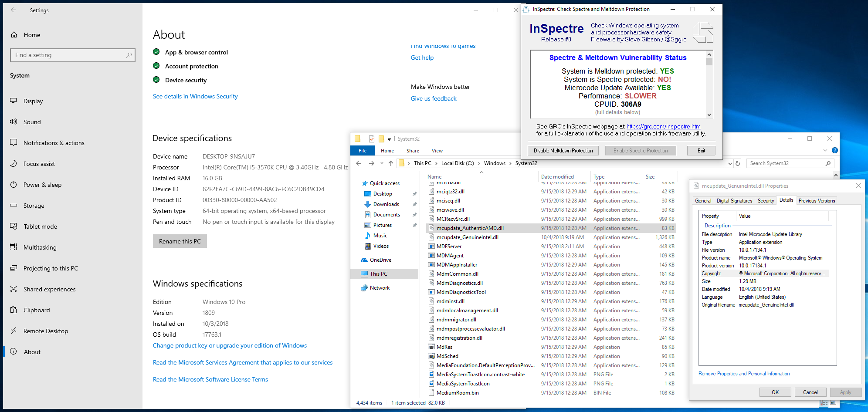868x412 pixels.
Task: Open Explorer recent locations dropdown arrow
Action: pos(382,163)
